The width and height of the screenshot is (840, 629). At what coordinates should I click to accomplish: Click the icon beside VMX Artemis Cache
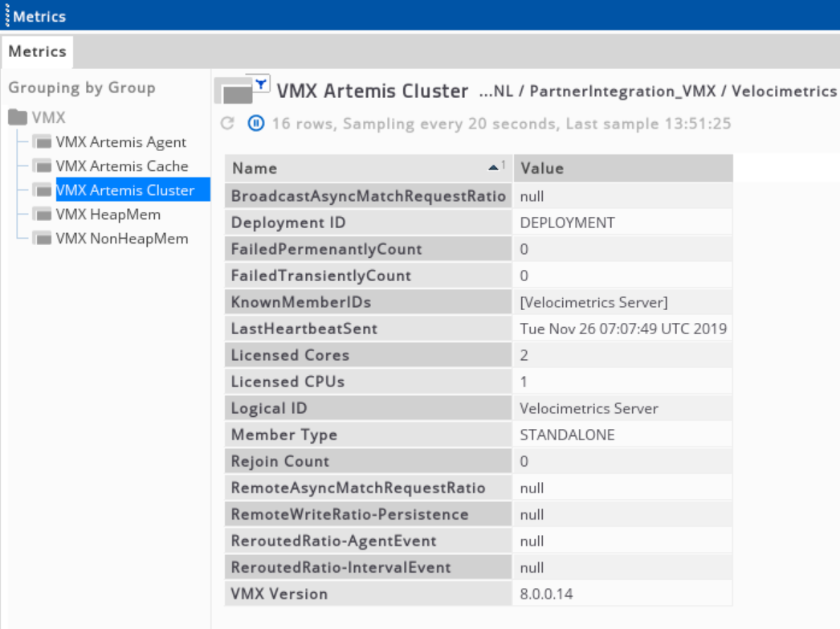coord(43,166)
